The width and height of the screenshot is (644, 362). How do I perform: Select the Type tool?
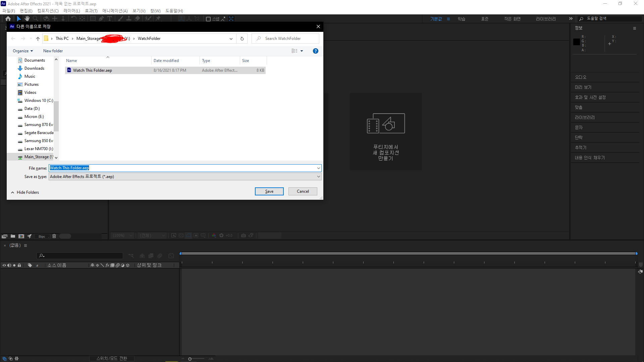pyautogui.click(x=109, y=19)
